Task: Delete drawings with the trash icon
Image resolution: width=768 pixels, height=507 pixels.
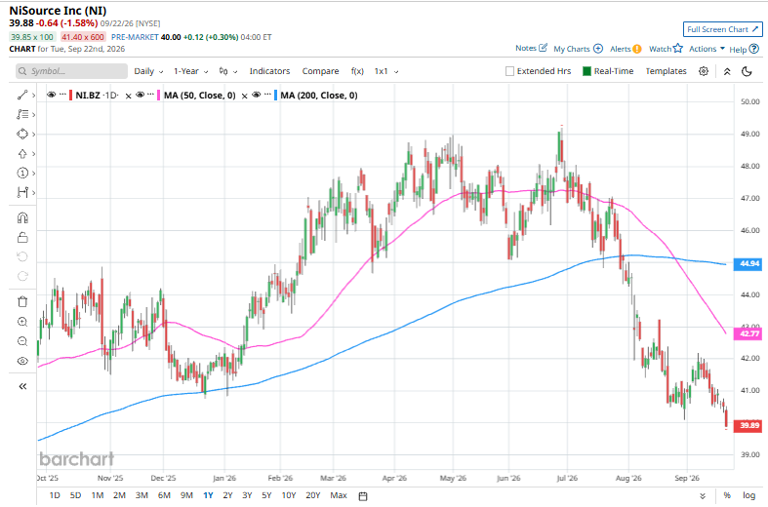Action: click(x=23, y=302)
